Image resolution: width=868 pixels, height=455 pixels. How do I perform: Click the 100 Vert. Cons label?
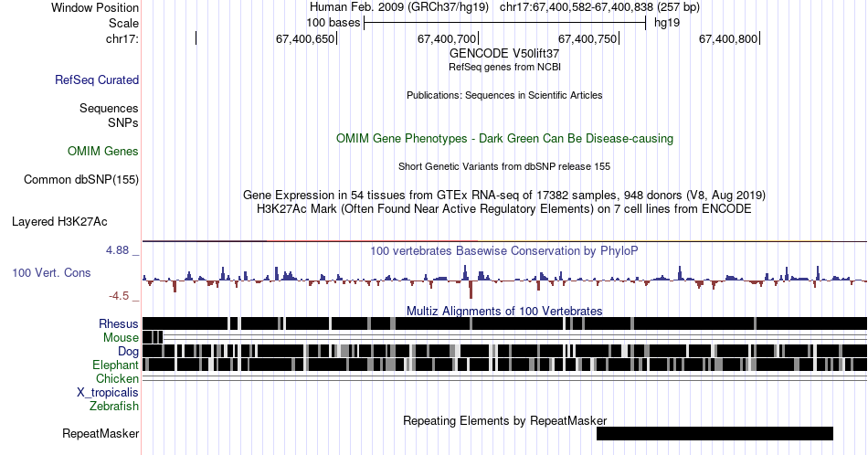pyautogui.click(x=51, y=272)
